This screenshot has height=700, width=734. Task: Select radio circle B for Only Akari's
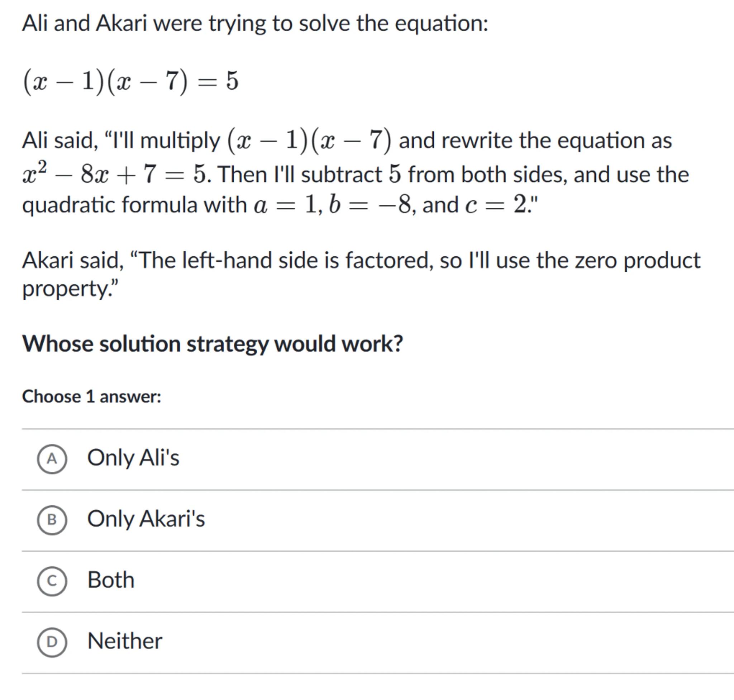[x=52, y=520]
